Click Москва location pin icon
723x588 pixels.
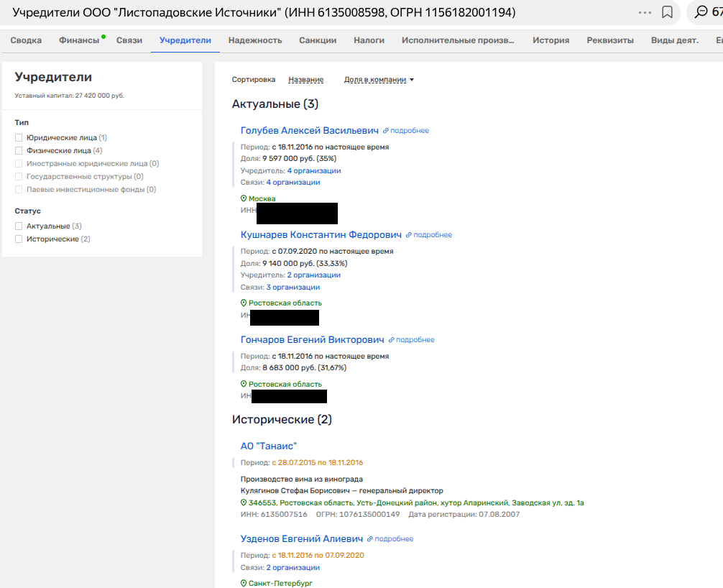pos(244,198)
